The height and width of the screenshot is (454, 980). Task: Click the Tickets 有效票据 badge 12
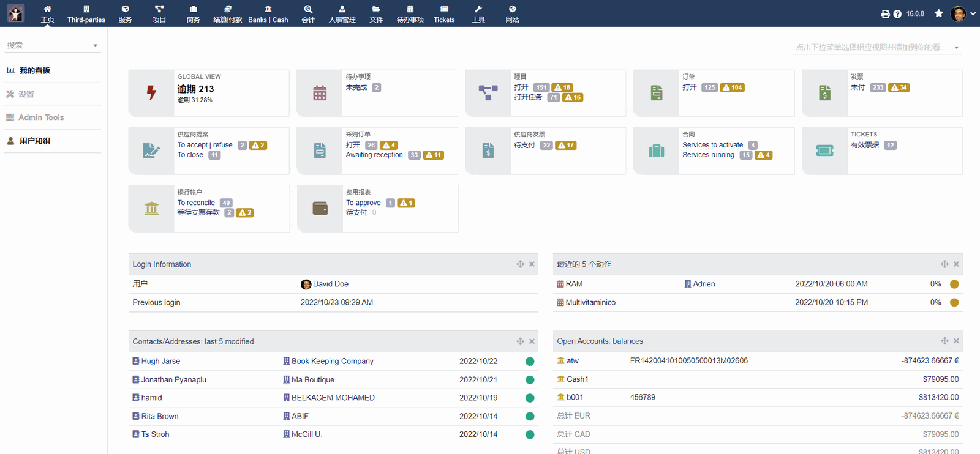(891, 145)
